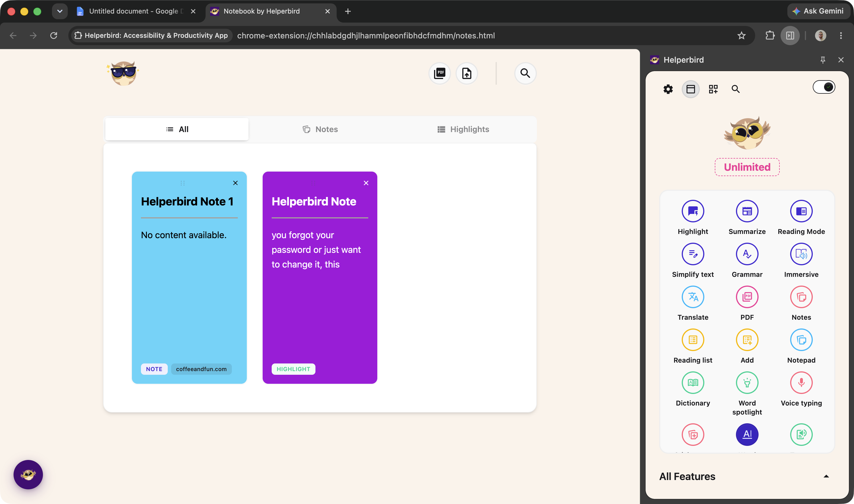Screen dimensions: 854x504
Task: Click the drag handle on blue note
Action: point(182,183)
